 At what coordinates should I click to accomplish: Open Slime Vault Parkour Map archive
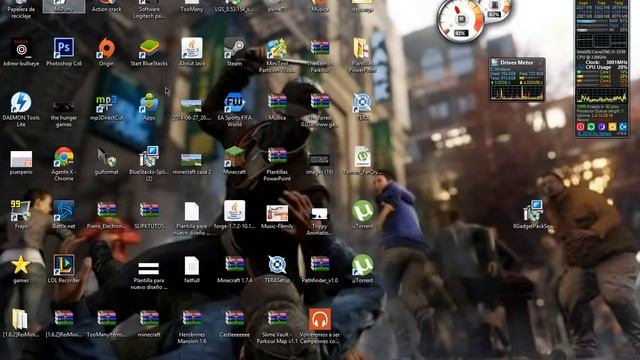[277, 318]
